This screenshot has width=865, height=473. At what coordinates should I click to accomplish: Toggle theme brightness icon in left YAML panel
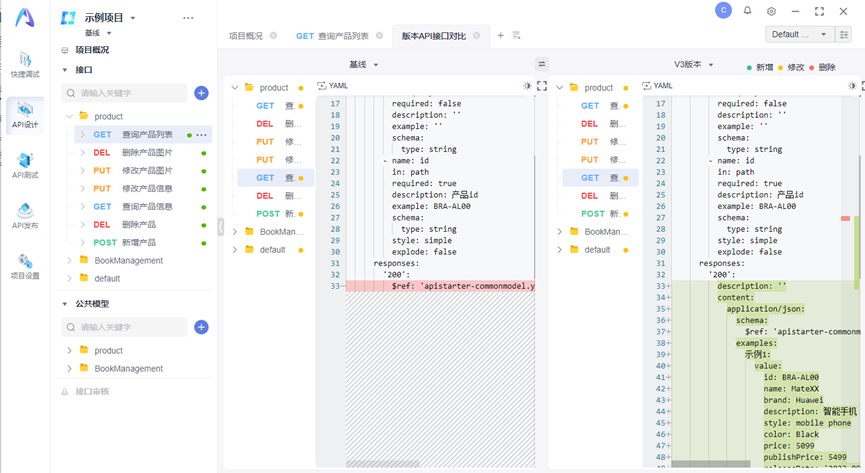point(527,86)
